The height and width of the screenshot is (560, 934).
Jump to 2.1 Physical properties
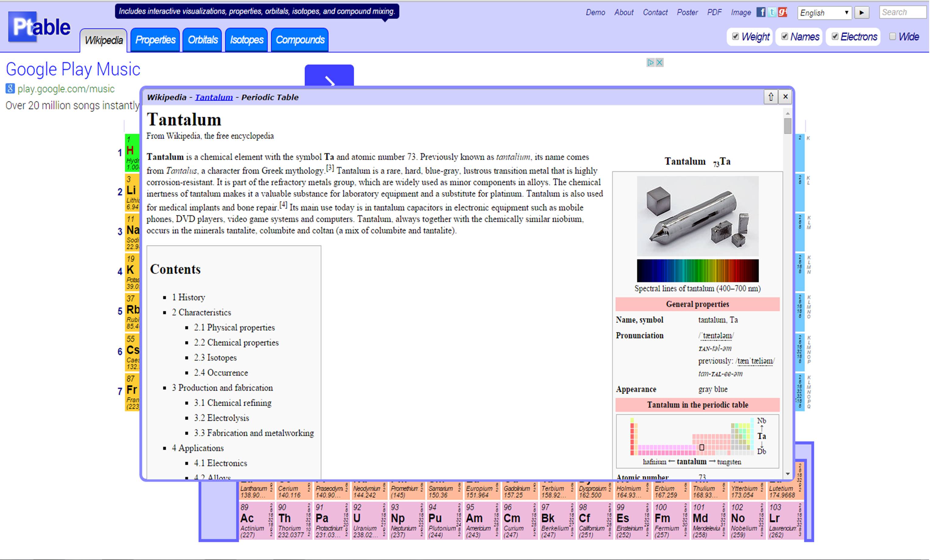[234, 327]
